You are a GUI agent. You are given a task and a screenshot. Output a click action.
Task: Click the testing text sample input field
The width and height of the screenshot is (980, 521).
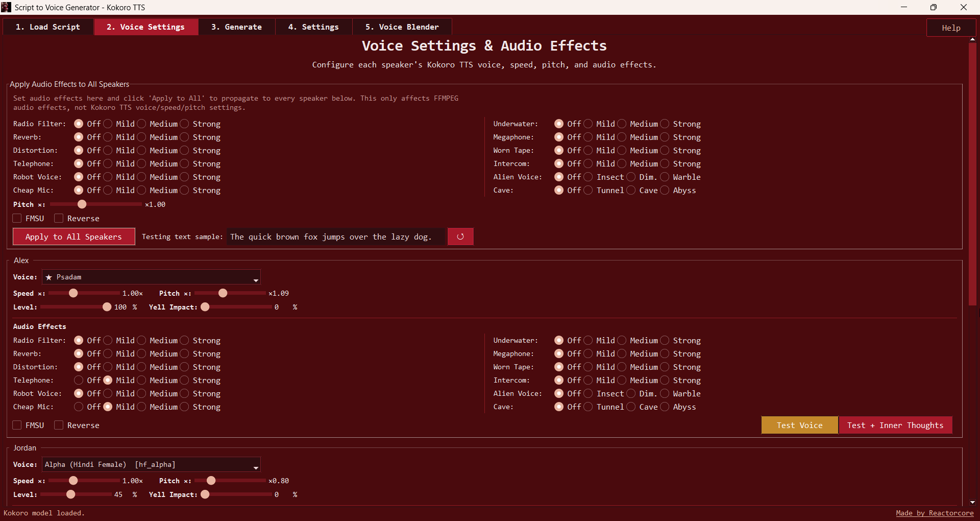click(x=336, y=236)
